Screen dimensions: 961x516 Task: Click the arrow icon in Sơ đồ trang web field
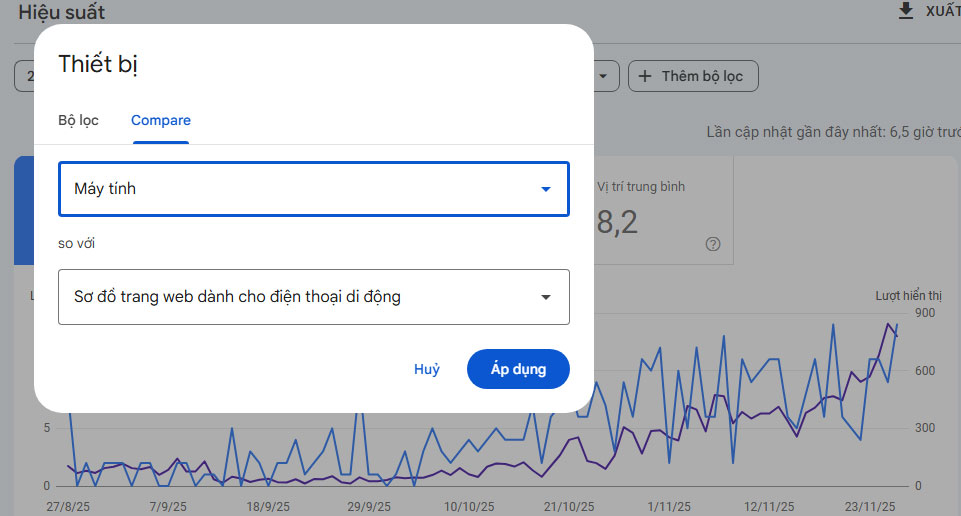click(x=546, y=297)
